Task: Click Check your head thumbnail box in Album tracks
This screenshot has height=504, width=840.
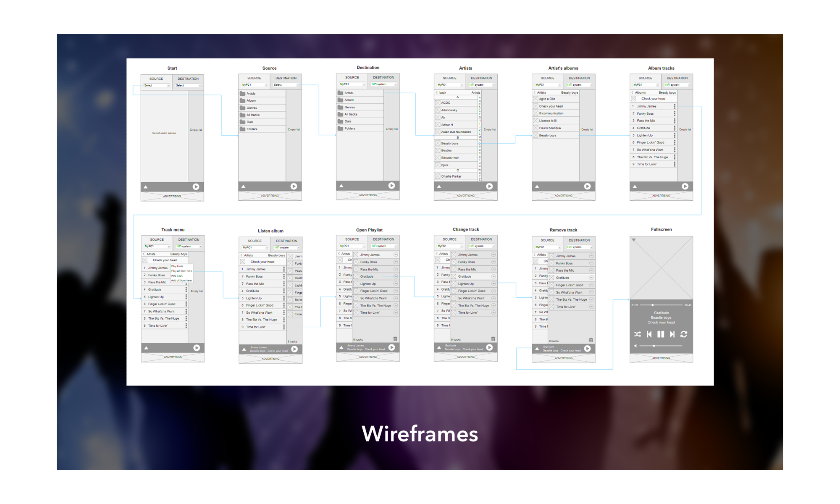Action: click(633, 99)
